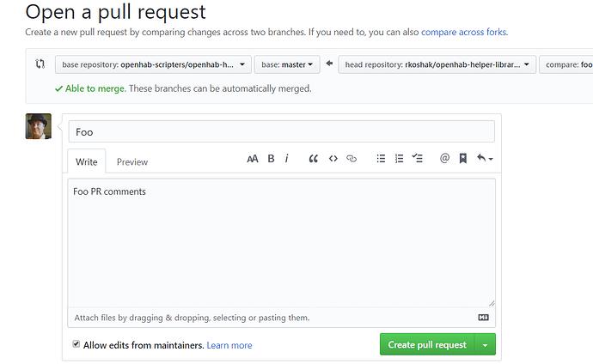Apply bold formatting to text
The width and height of the screenshot is (593, 364).
271,159
